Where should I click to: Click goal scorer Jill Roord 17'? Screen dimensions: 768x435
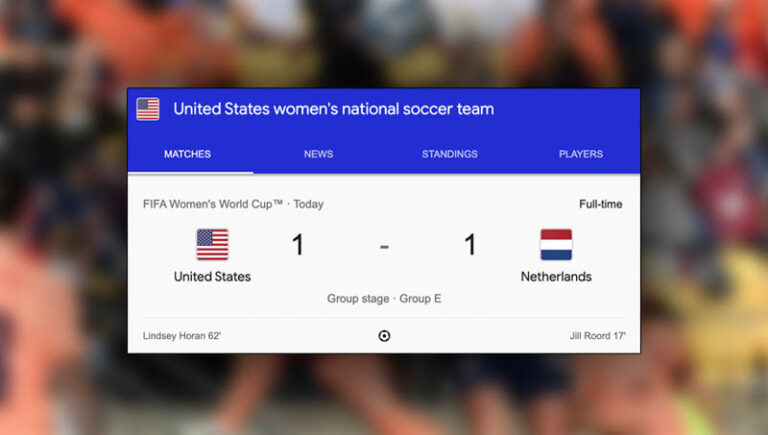(598, 336)
